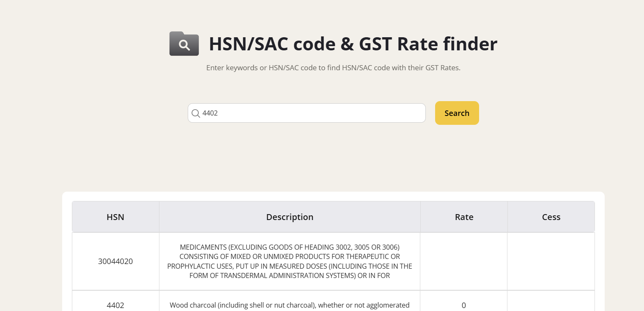Click the 'Enter keywords or HSN/SAC code' subtitle
The height and width of the screenshot is (311, 644).
[333, 68]
